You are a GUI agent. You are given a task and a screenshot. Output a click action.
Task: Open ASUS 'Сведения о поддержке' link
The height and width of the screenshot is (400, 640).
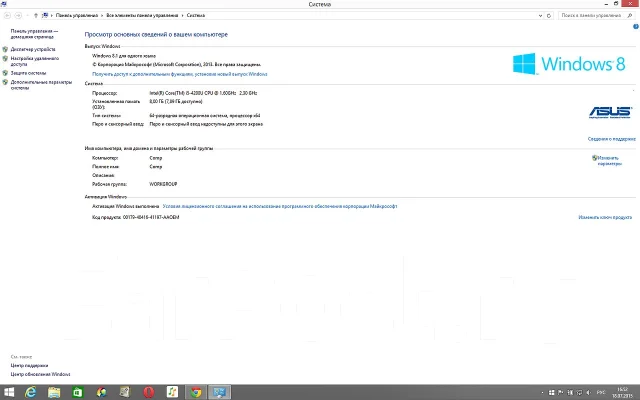[x=611, y=139]
